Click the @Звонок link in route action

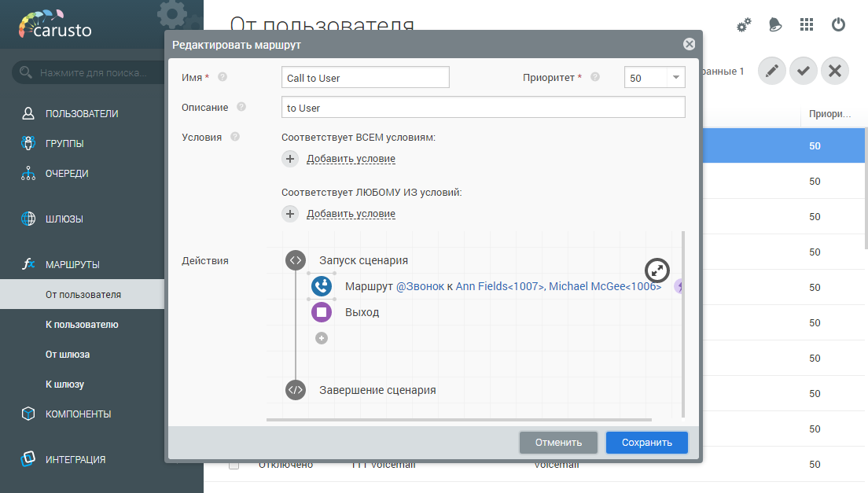click(x=420, y=286)
